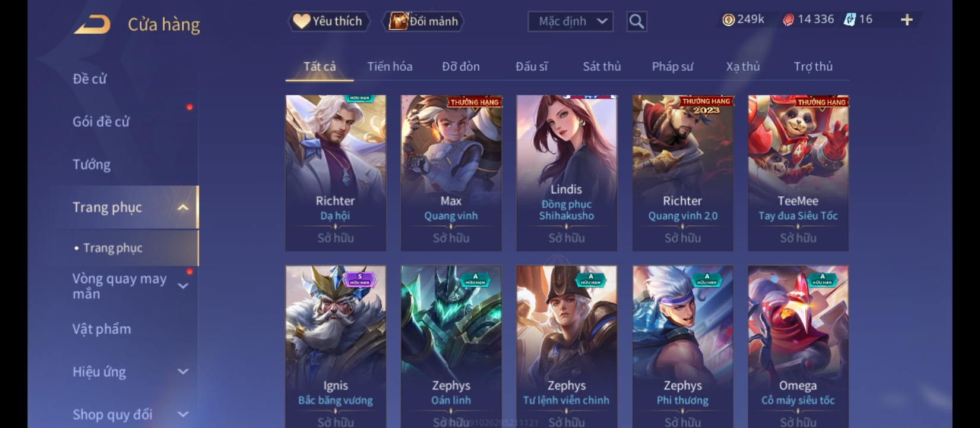This screenshot has height=428, width=980.
Task: Expand the Hiệu ứng sidebar section
Action: pyautogui.click(x=183, y=372)
